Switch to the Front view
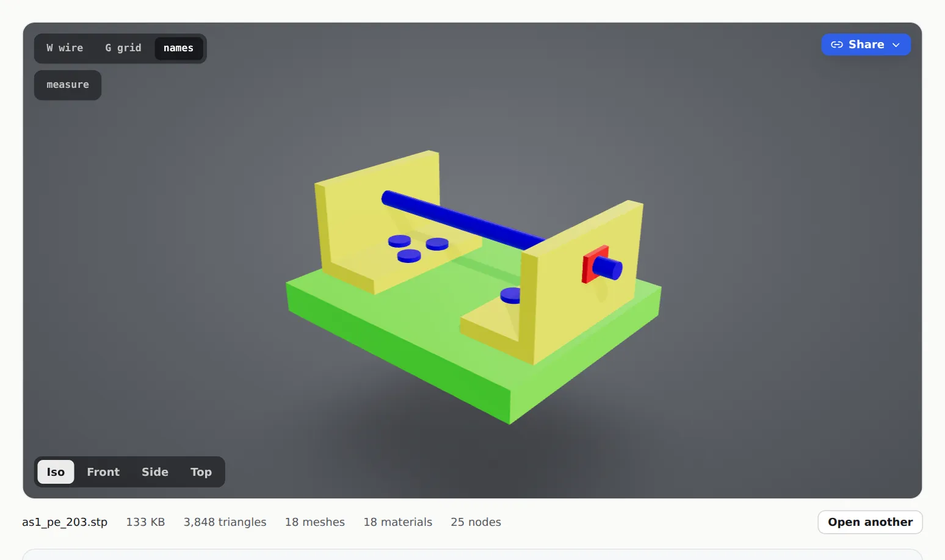The width and height of the screenshot is (945, 560). tap(103, 472)
